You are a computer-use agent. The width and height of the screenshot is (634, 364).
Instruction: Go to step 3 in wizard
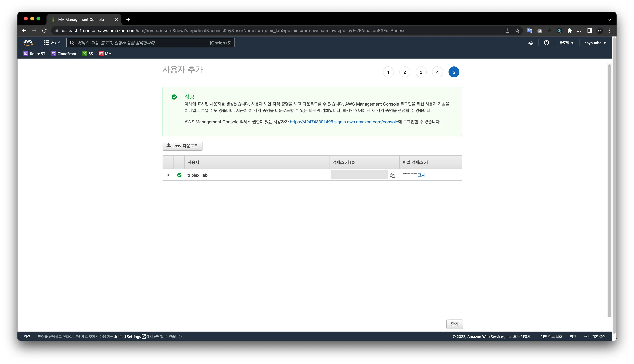(421, 72)
